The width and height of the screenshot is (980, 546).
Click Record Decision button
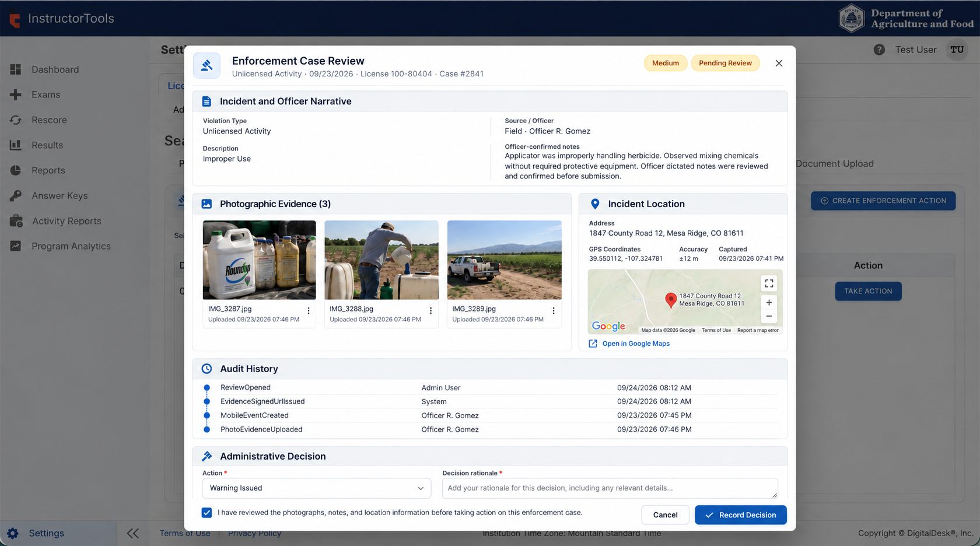[x=741, y=515]
